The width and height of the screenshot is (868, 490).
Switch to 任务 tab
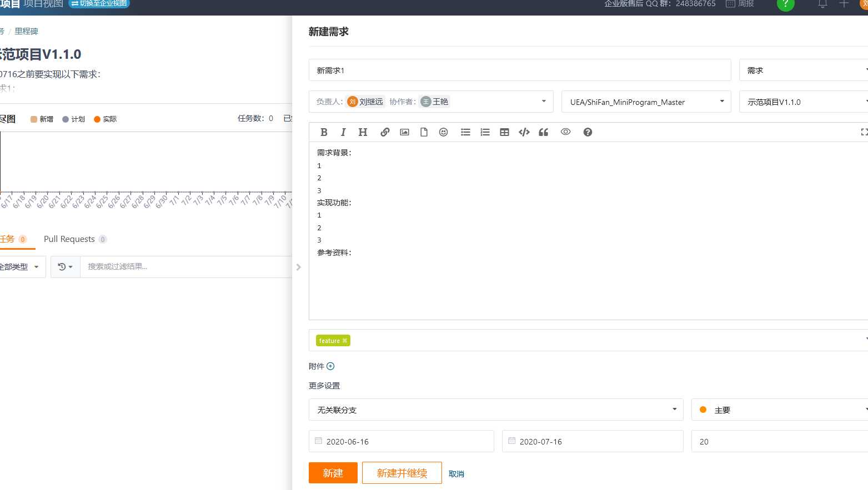(x=13, y=239)
